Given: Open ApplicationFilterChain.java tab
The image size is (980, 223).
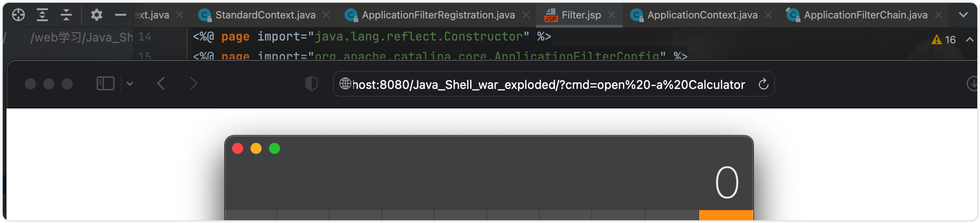Looking at the screenshot, I should pos(865,15).
